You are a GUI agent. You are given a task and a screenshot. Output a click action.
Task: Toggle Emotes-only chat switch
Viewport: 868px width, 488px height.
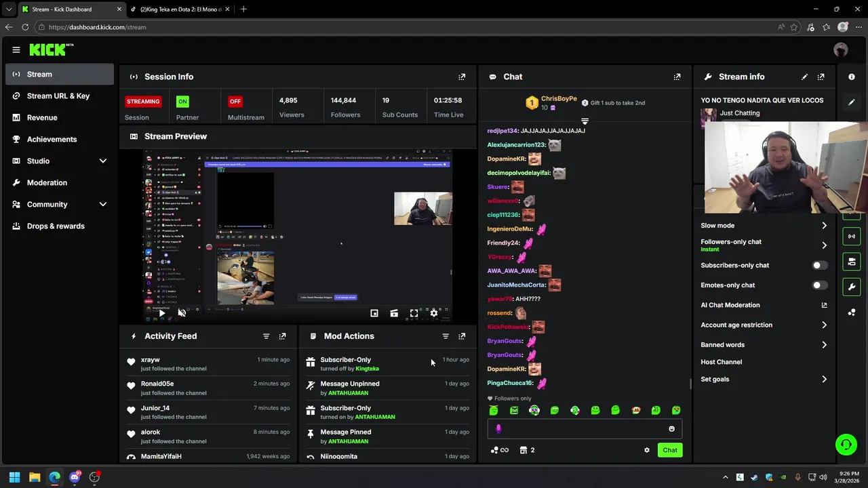pyautogui.click(x=820, y=285)
